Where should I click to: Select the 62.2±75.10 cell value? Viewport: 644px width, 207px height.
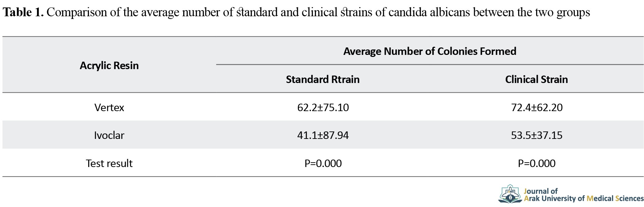coord(323,107)
